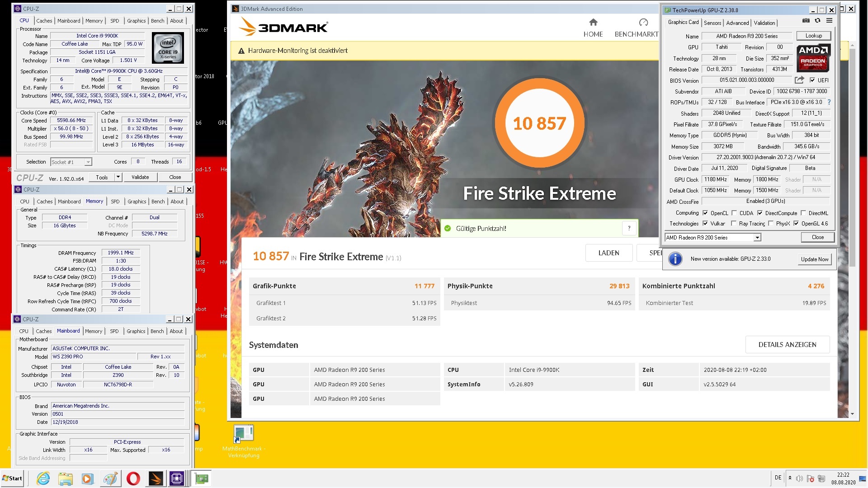The image size is (868, 488).
Task: Click the volume speaker icon in system tray
Action: pos(799,479)
